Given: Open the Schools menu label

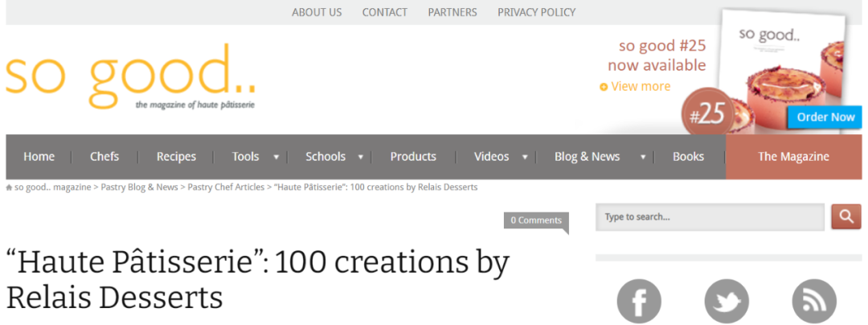Looking at the screenshot, I should click(325, 157).
